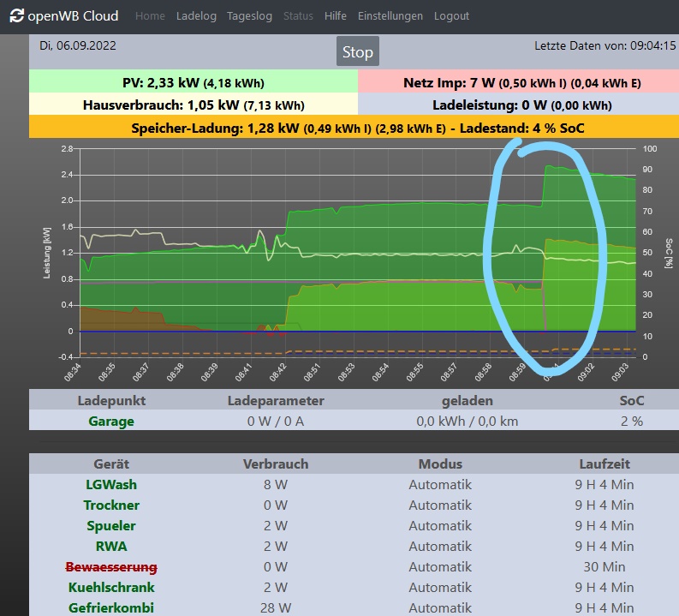Viewport: 679px width, 616px height.
Task: Open the Ladelog page
Action: click(x=196, y=15)
